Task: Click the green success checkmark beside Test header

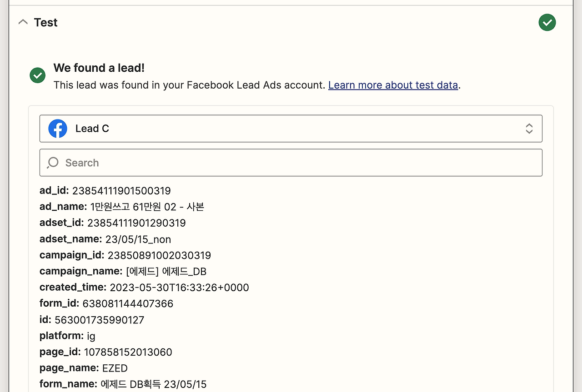Action: [547, 22]
